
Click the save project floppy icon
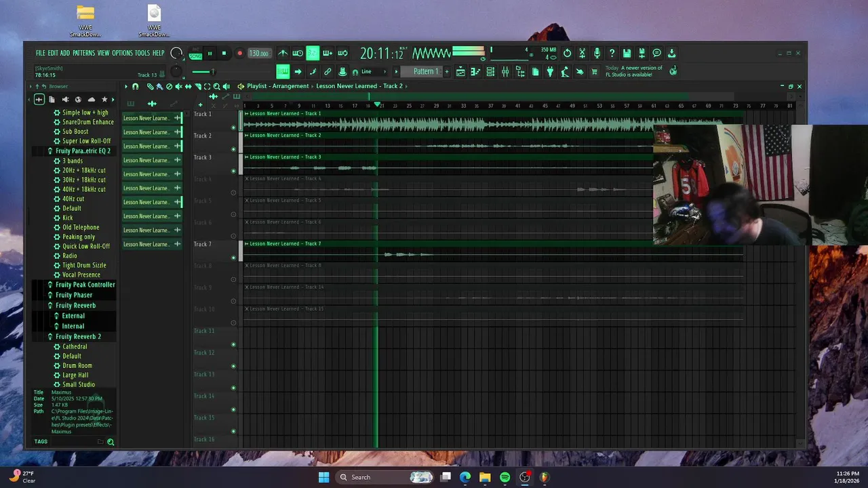click(627, 53)
